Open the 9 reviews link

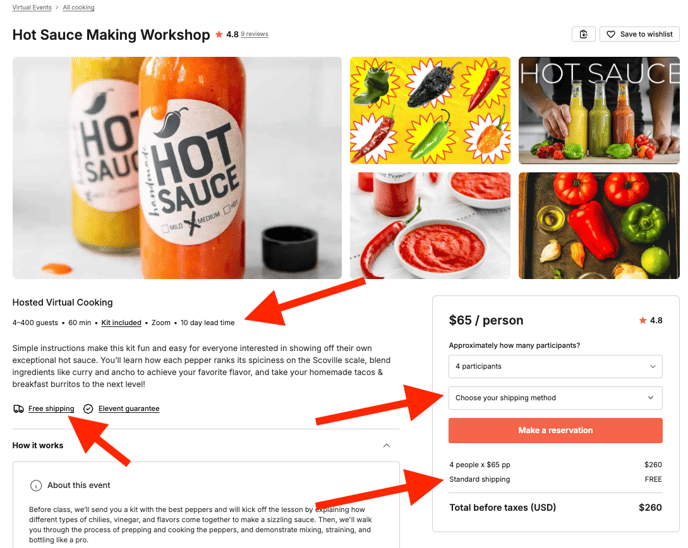[254, 34]
